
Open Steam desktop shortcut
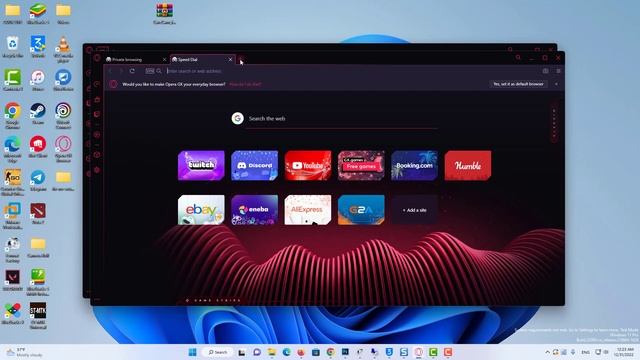pyautogui.click(x=38, y=113)
